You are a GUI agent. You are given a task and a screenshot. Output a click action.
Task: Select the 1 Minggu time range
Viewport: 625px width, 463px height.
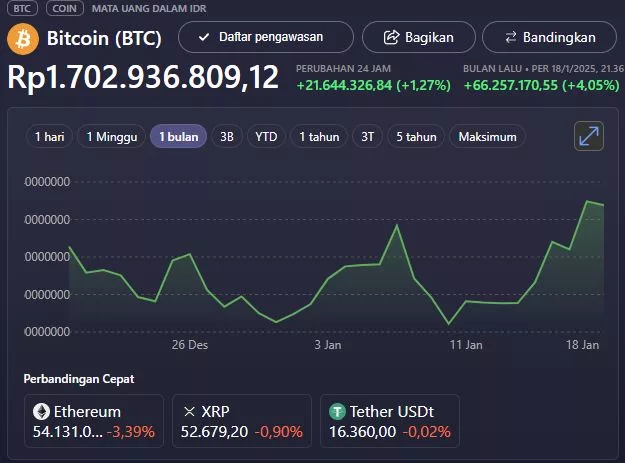pos(112,137)
